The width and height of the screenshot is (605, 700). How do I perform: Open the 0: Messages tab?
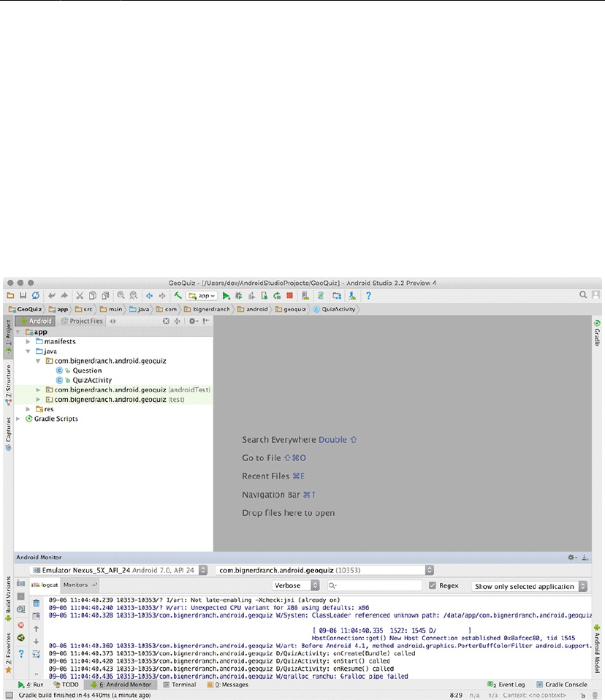click(x=228, y=685)
